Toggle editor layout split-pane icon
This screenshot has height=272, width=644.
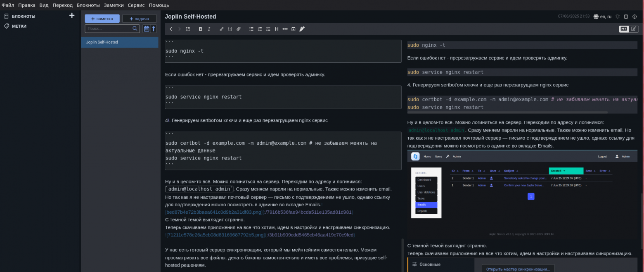[x=626, y=17]
